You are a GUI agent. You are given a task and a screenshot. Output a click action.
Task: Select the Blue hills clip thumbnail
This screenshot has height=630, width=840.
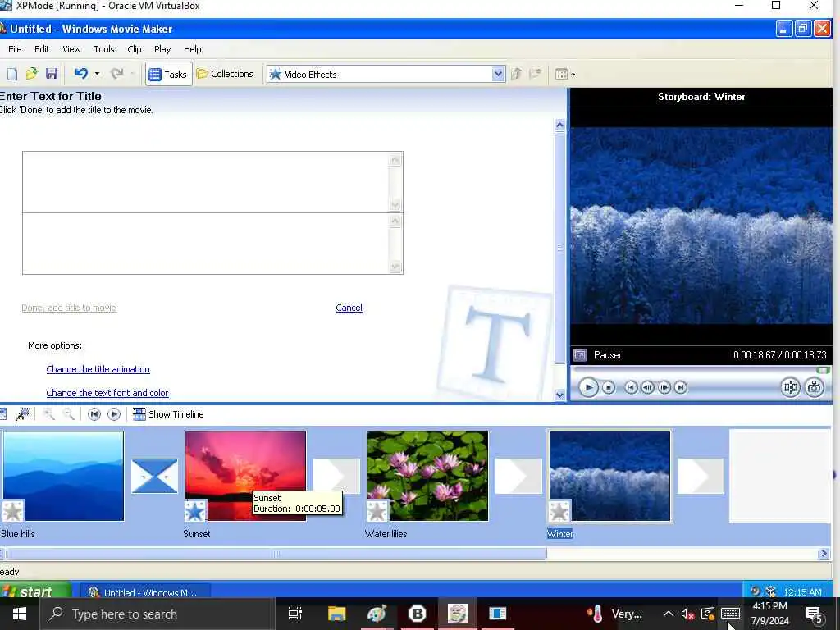tap(63, 476)
